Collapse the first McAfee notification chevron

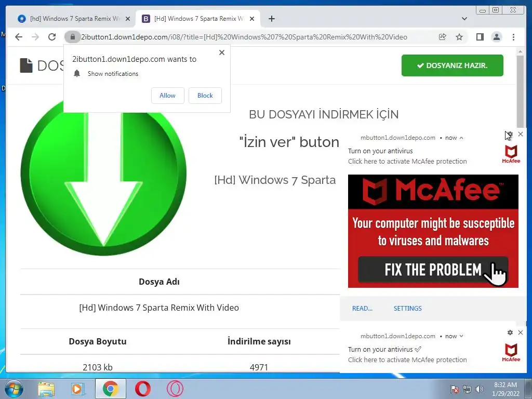click(461, 138)
